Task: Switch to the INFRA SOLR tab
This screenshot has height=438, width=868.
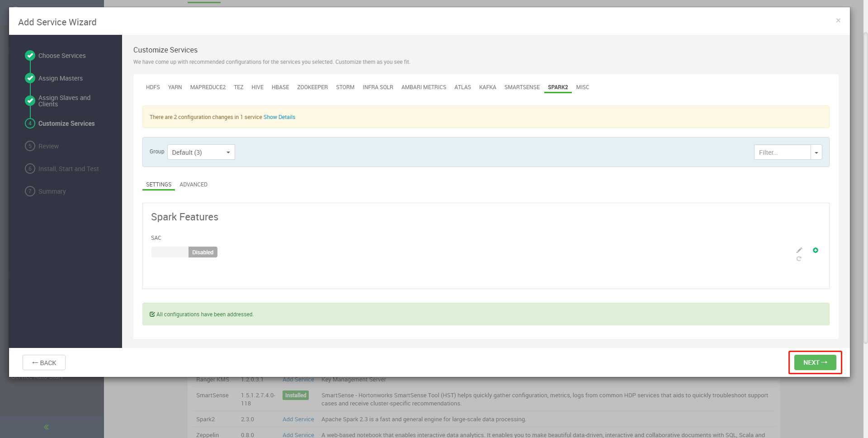Action: point(378,87)
